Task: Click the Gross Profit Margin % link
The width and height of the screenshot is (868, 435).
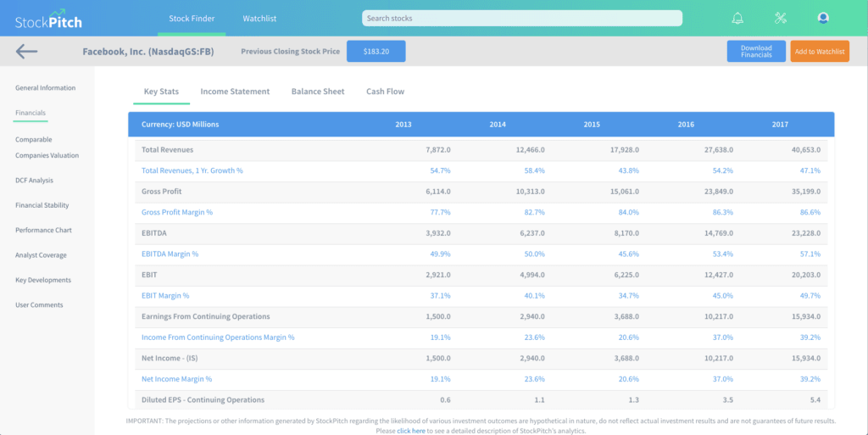Action: coord(176,213)
